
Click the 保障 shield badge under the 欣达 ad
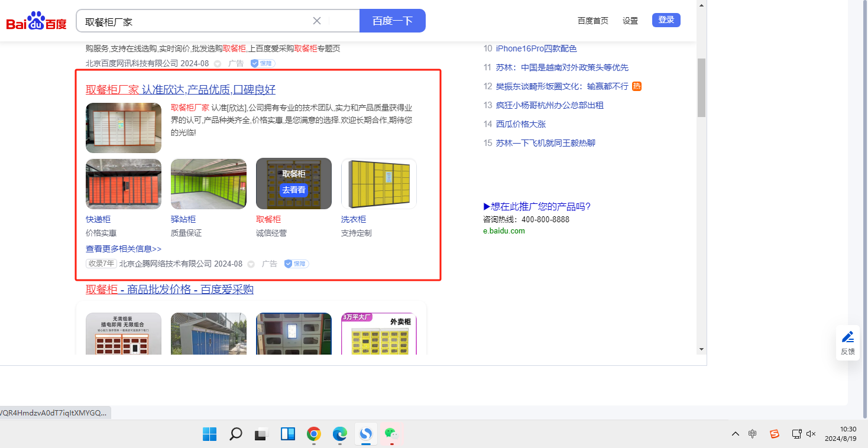(x=296, y=264)
